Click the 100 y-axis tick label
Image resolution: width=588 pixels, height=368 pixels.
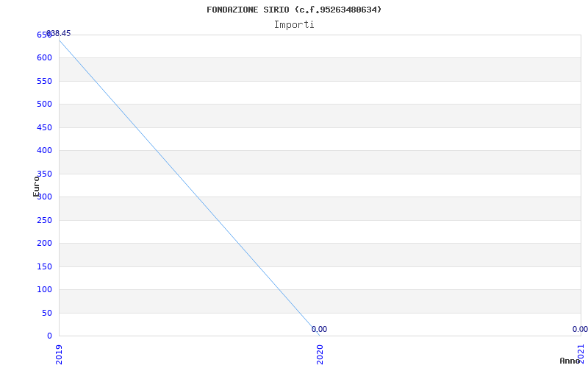[44, 289]
